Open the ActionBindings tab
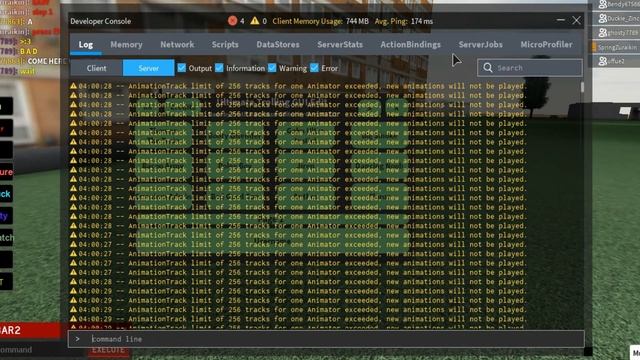 (x=411, y=44)
